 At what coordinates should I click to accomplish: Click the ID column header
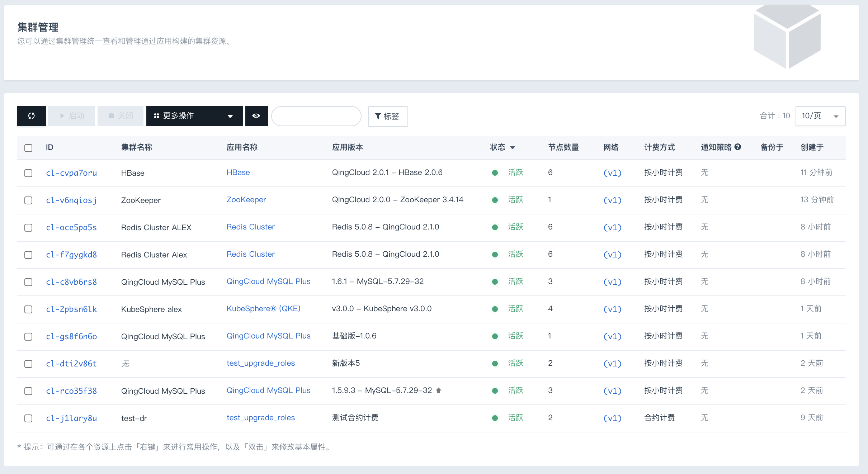(49, 147)
